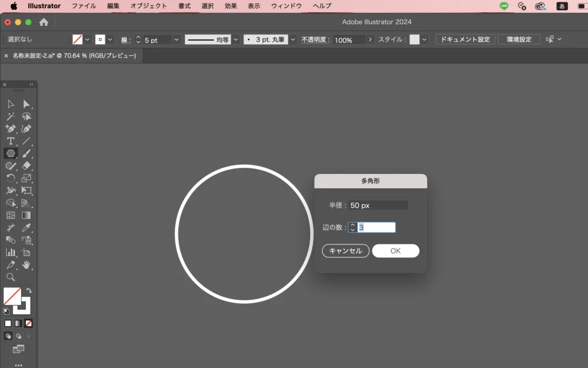Open the オブジェクト menu
Screen dimensions: 588x368
coord(148,6)
